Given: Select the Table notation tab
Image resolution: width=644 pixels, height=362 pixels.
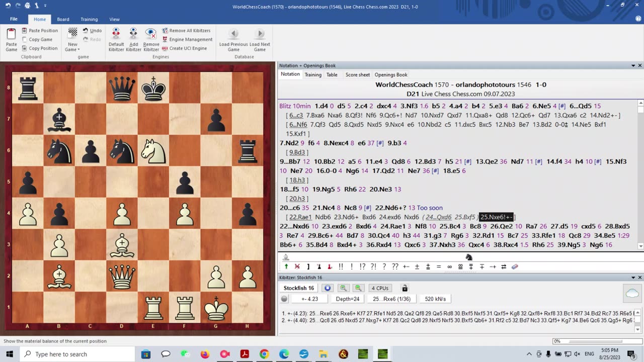Looking at the screenshot, I should [x=332, y=74].
